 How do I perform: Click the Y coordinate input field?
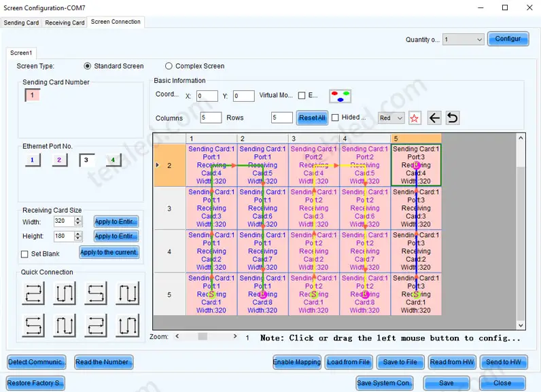point(243,96)
